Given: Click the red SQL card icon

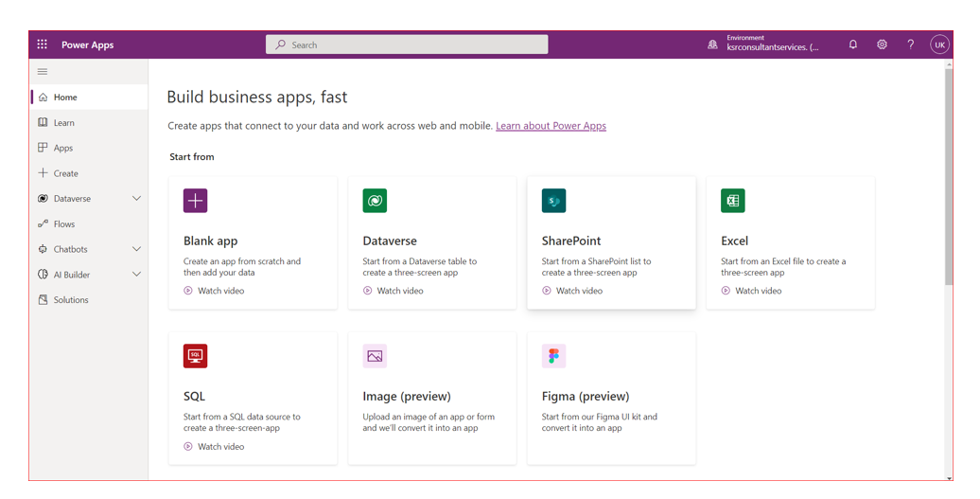Looking at the screenshot, I should tap(195, 356).
